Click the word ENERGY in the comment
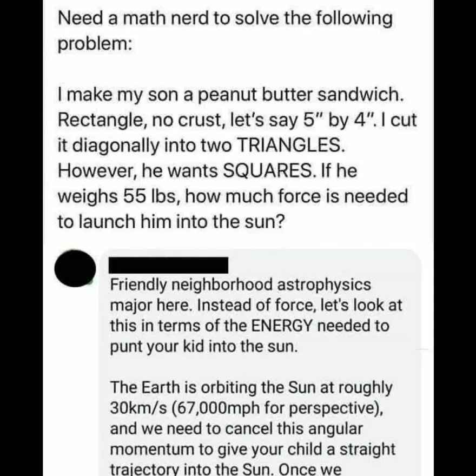The width and height of the screenshot is (476, 476). (x=282, y=326)
